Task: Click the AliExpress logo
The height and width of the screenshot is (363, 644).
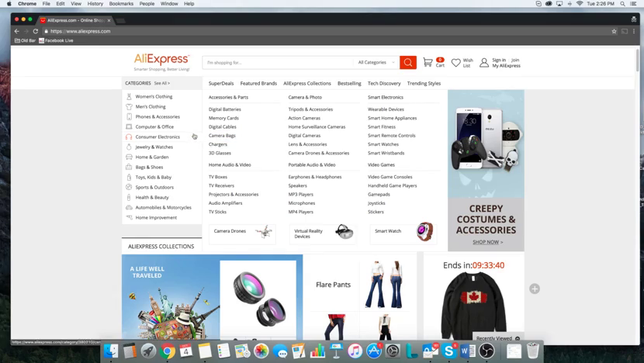Action: (161, 62)
